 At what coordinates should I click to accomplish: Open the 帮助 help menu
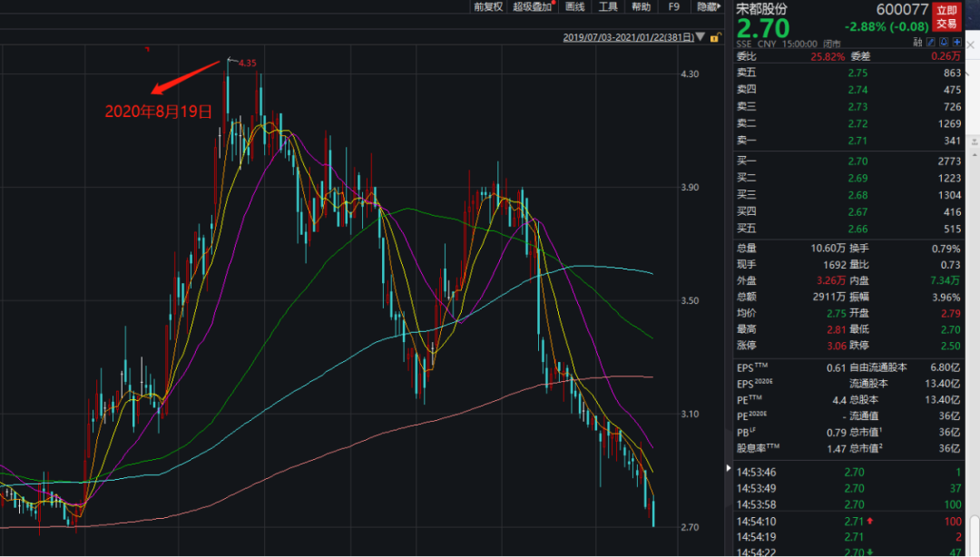pyautogui.click(x=641, y=6)
